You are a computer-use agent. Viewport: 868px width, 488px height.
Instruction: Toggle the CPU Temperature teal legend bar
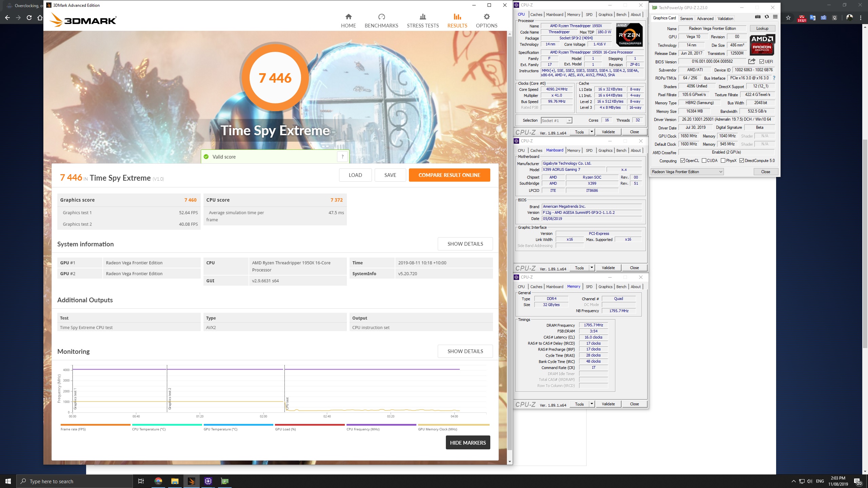tap(167, 425)
